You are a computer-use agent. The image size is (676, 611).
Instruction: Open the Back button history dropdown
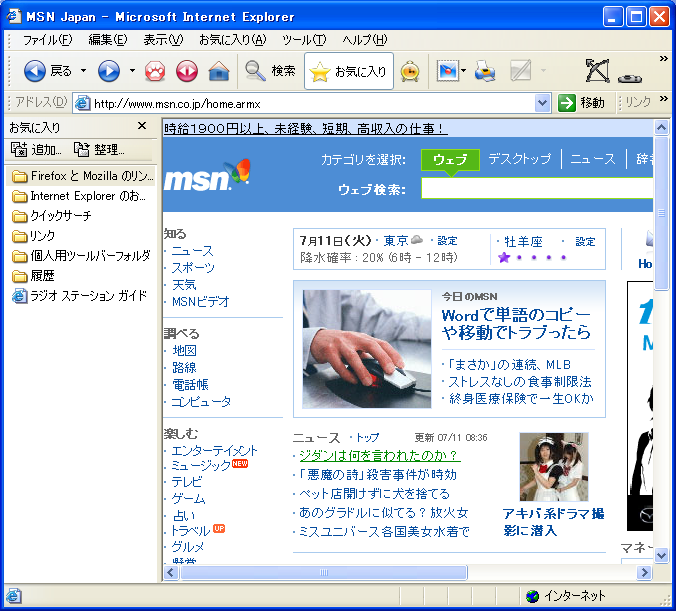coord(84,71)
